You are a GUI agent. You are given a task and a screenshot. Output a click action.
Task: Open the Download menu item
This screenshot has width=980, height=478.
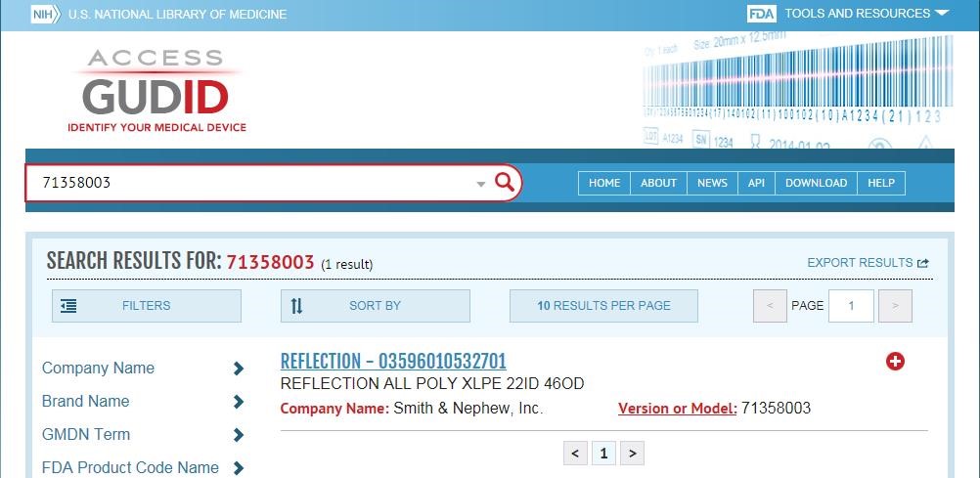pos(816,183)
